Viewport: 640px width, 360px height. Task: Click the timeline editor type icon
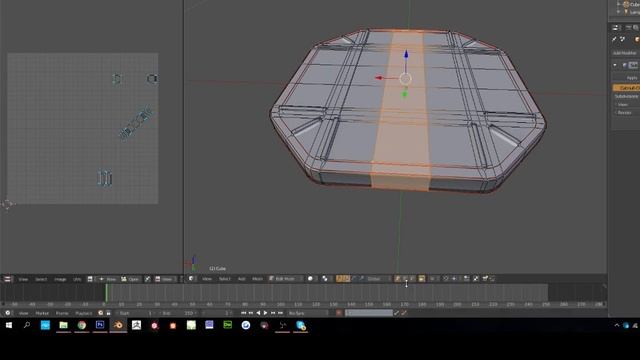(7, 313)
